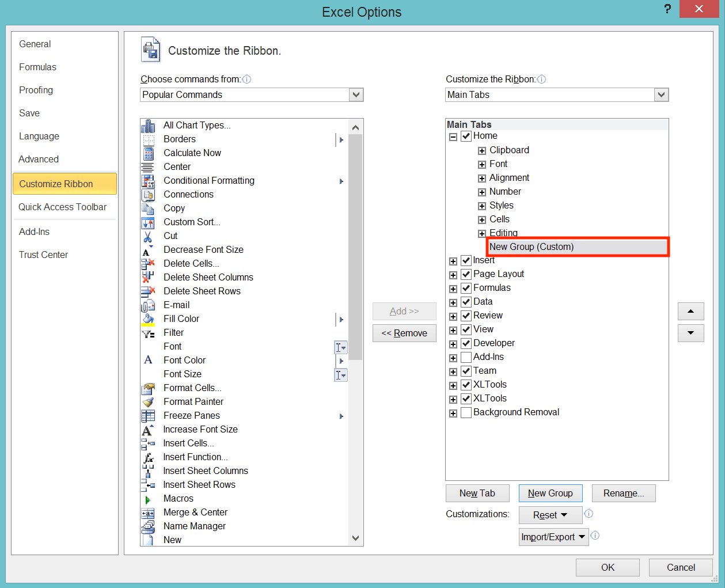Click the Merge & Center icon

[x=148, y=513]
